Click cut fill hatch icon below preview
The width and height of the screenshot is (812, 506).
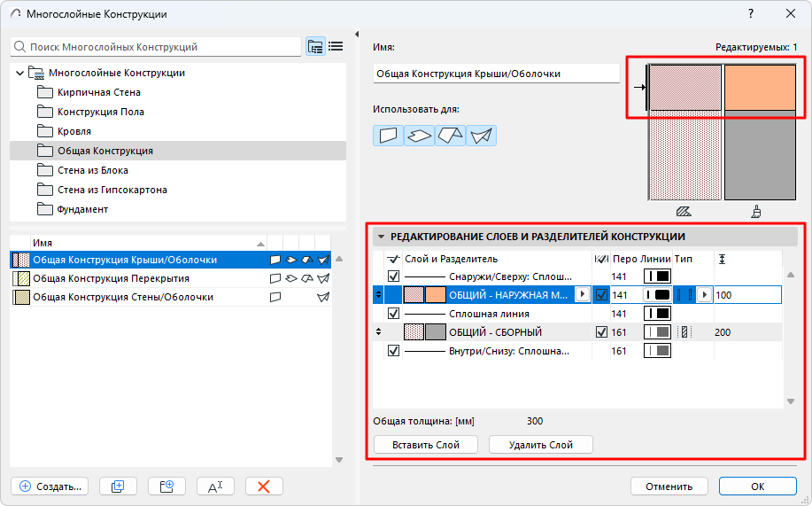[684, 212]
